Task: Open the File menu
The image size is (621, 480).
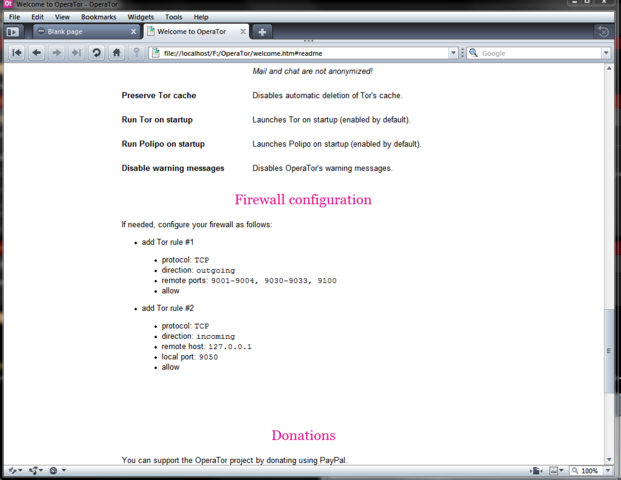Action: 15,17
